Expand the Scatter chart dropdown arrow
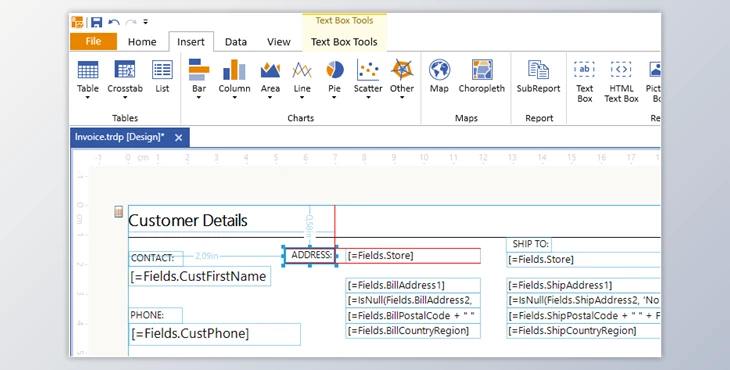The image size is (730, 370). (x=368, y=98)
